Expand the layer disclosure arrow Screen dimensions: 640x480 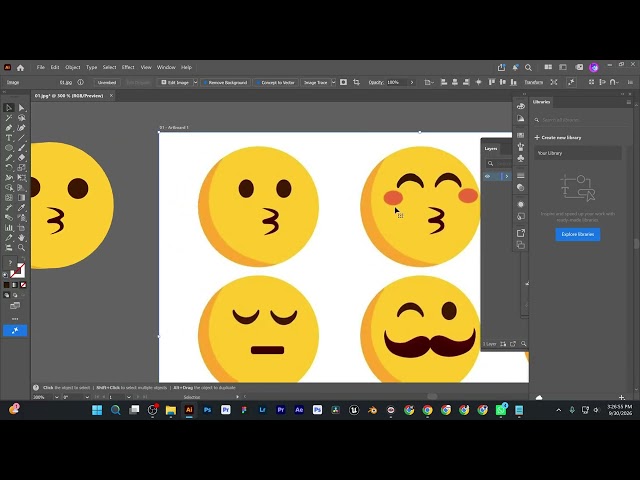[507, 176]
